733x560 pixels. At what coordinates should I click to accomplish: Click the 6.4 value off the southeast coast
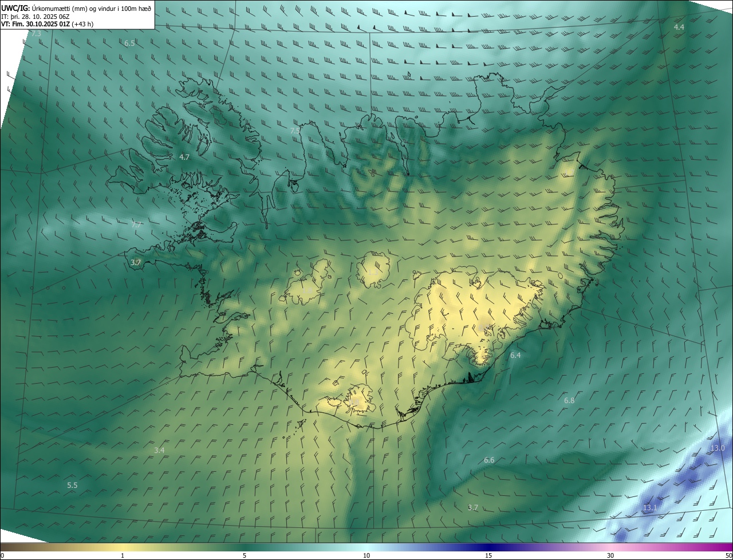(x=515, y=356)
